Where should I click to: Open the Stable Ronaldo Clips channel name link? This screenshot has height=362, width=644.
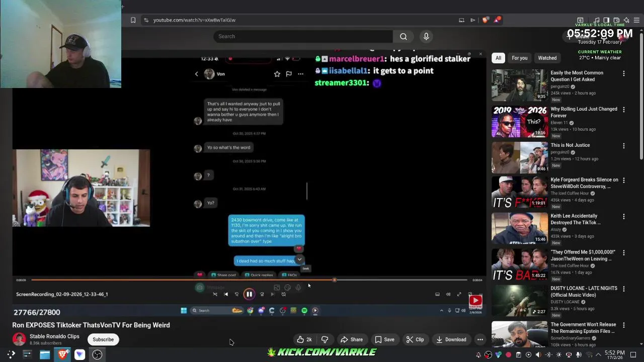coord(54,336)
